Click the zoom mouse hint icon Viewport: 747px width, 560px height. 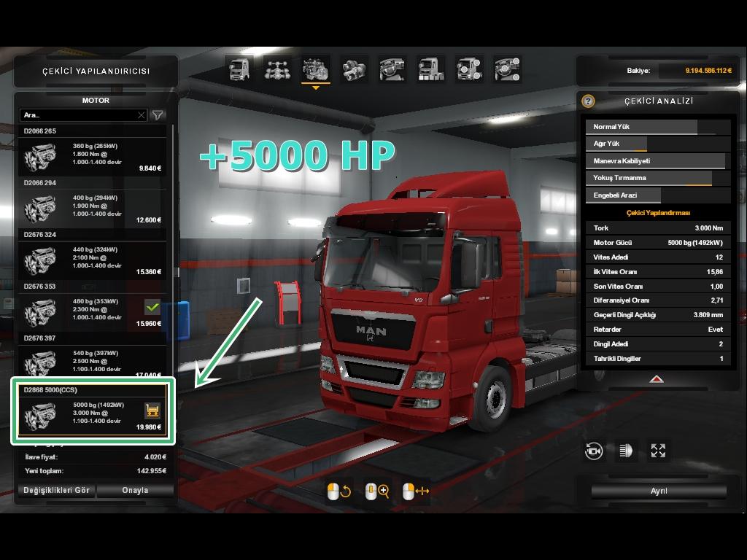coord(377,491)
